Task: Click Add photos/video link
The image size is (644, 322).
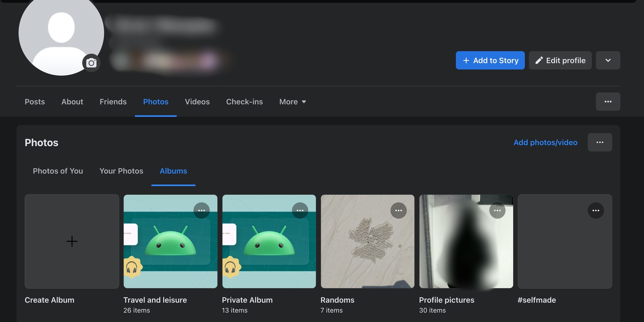Action: click(x=545, y=143)
